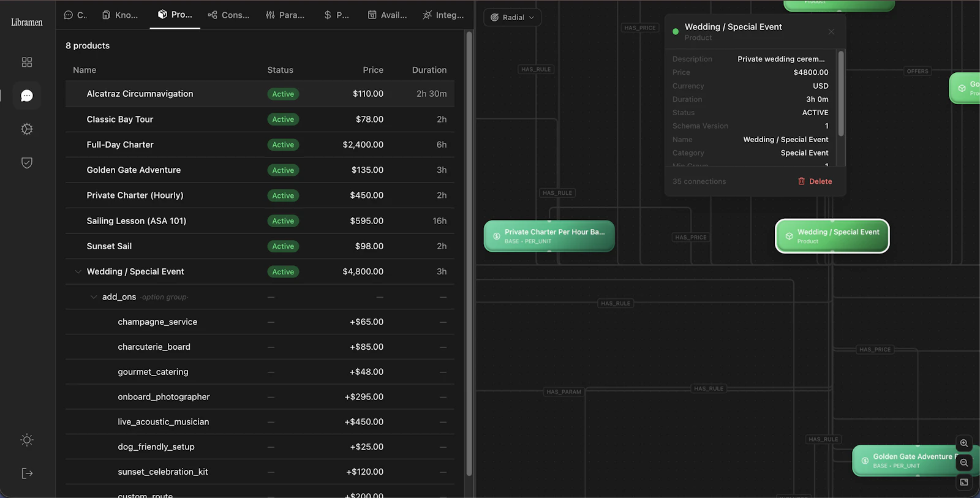Open the dashboard grid icon in sidebar

coord(27,62)
